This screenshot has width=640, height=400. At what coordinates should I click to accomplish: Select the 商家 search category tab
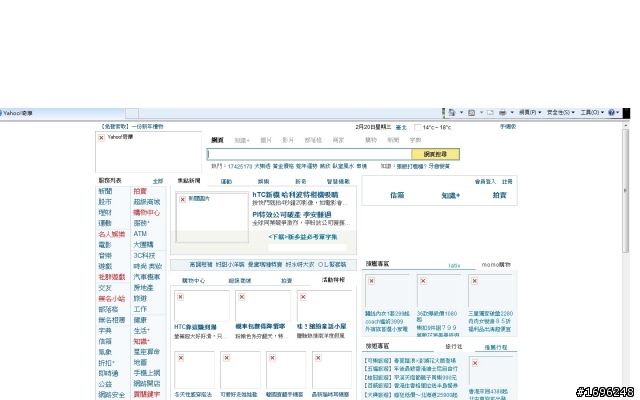(338, 140)
